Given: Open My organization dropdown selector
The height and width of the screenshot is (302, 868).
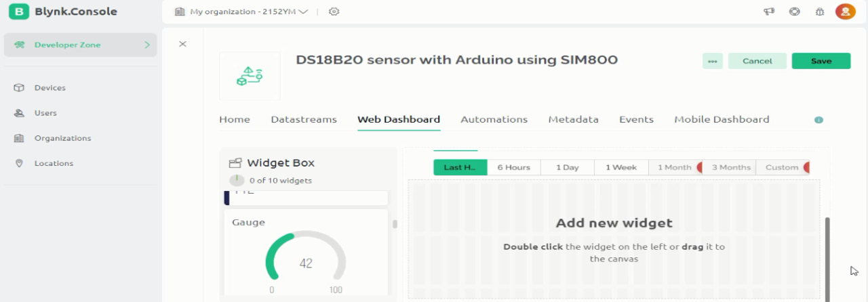Looking at the screenshot, I should (x=241, y=12).
